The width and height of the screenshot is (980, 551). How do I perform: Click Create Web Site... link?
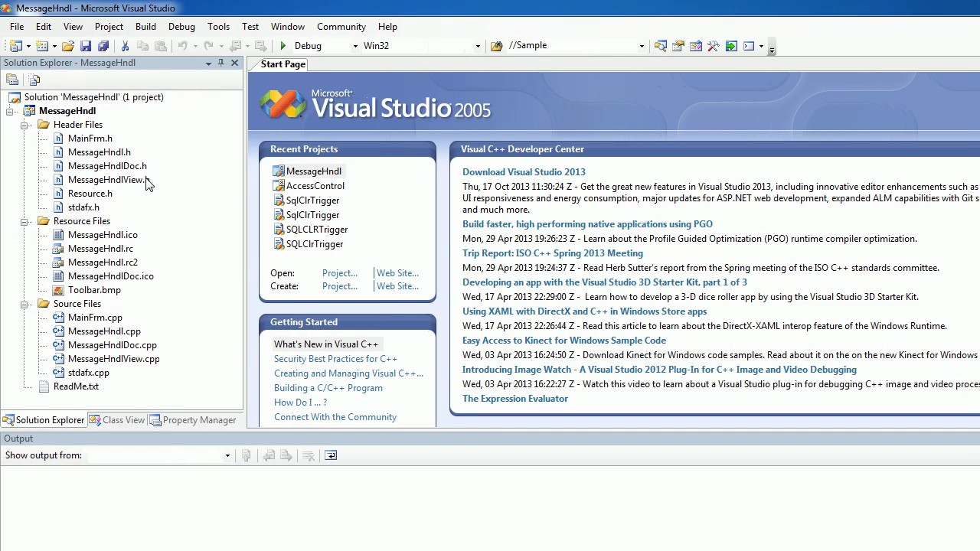click(x=397, y=286)
